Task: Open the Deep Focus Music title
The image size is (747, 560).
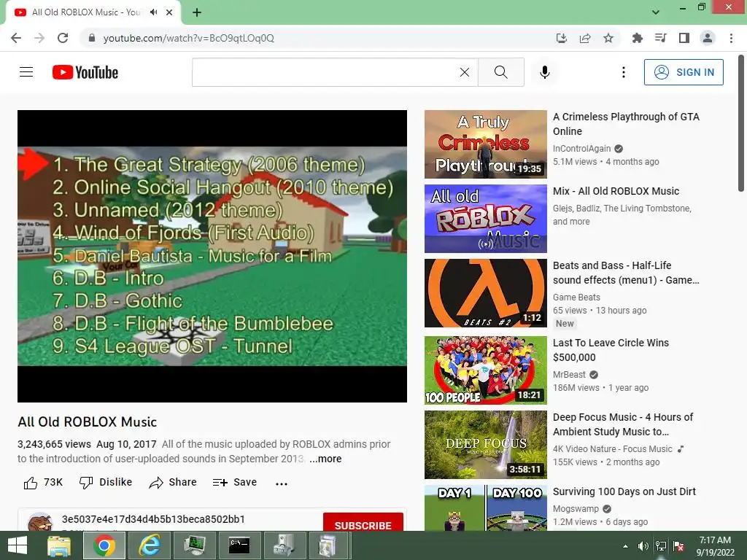Action: tap(623, 424)
